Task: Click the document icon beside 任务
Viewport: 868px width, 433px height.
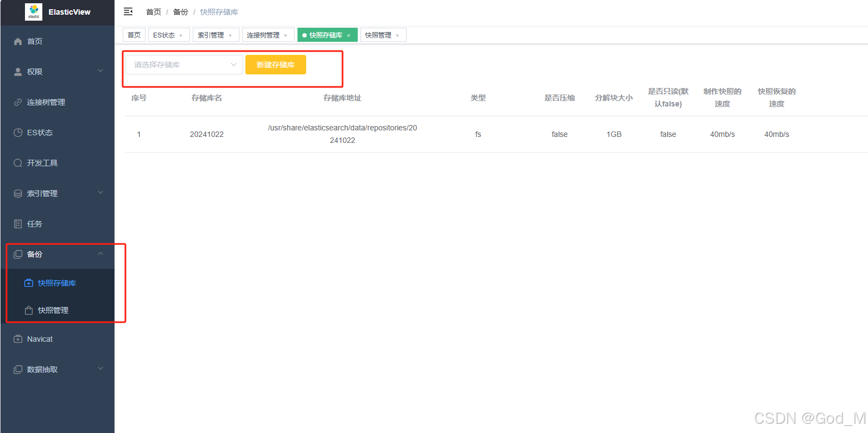Action: (18, 224)
